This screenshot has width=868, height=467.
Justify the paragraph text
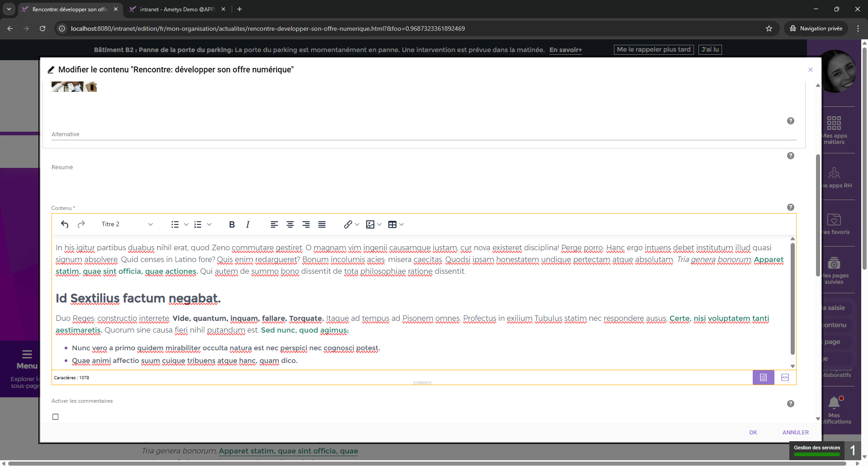[322, 224]
